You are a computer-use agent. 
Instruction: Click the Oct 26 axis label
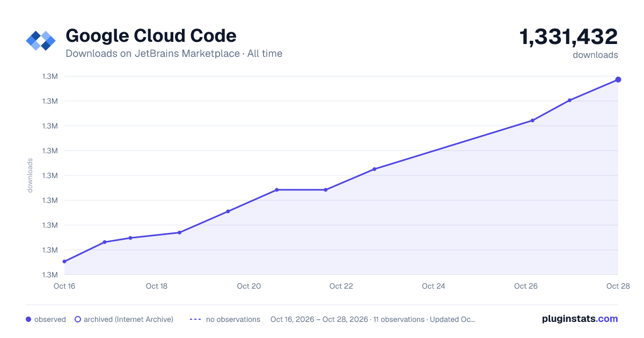(x=526, y=286)
